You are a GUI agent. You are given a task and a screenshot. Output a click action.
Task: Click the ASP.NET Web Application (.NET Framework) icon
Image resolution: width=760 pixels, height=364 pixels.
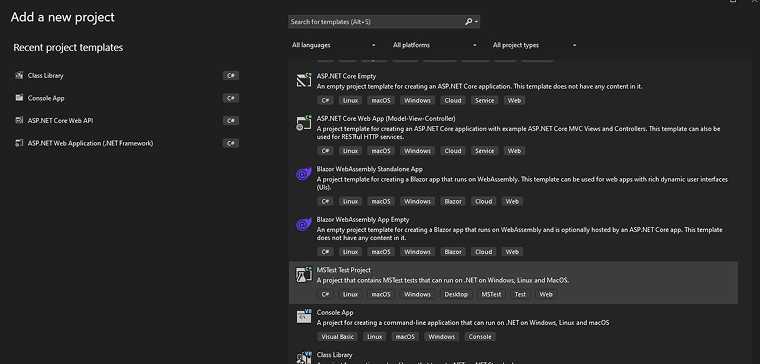point(19,143)
